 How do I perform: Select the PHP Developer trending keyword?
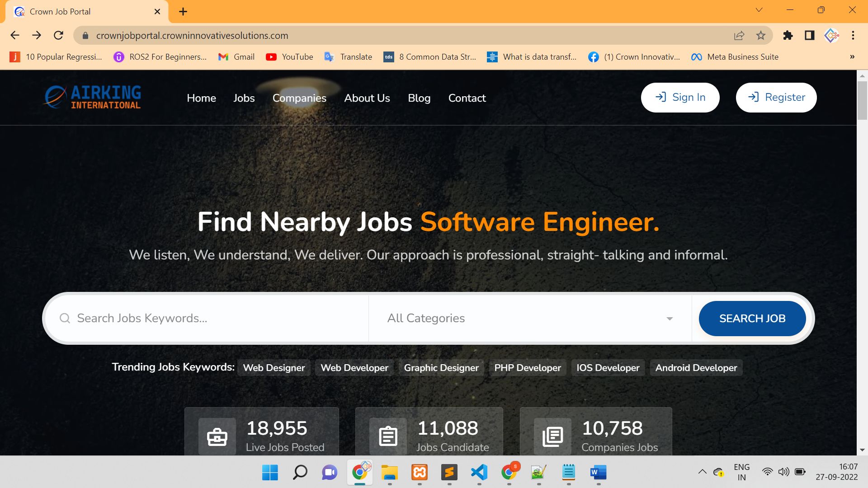click(x=527, y=368)
